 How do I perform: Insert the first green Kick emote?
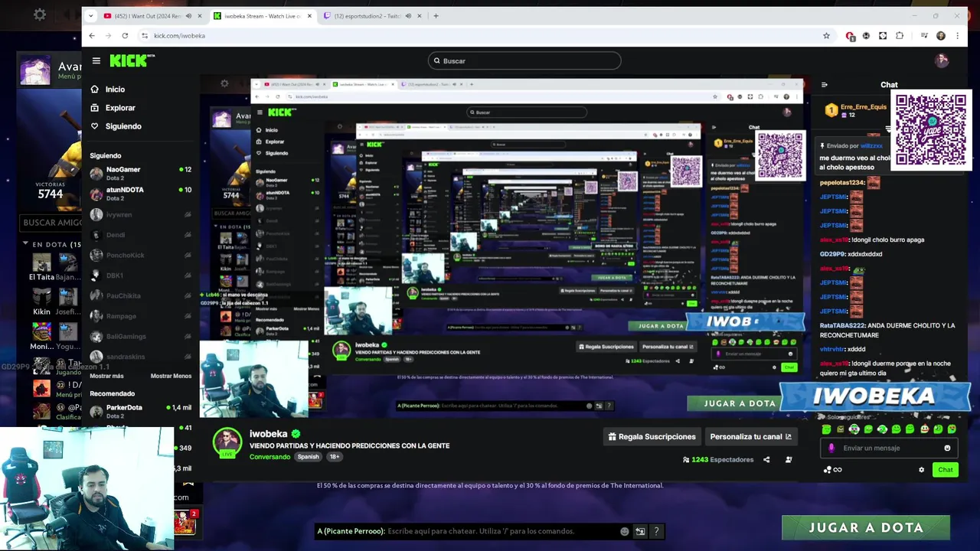point(826,429)
